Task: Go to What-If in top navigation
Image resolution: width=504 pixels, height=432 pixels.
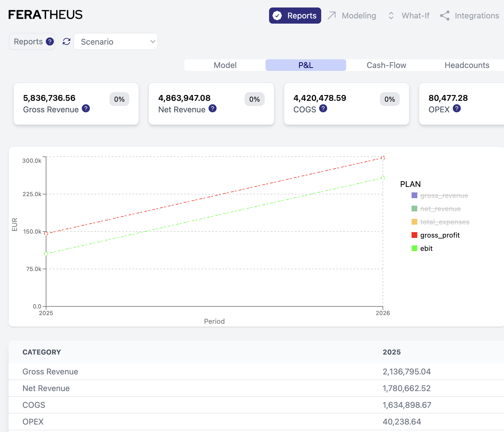Action: tap(409, 16)
